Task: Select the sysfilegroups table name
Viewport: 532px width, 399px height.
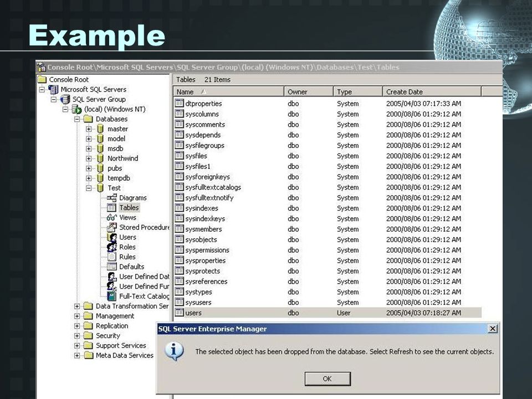Action: click(204, 146)
